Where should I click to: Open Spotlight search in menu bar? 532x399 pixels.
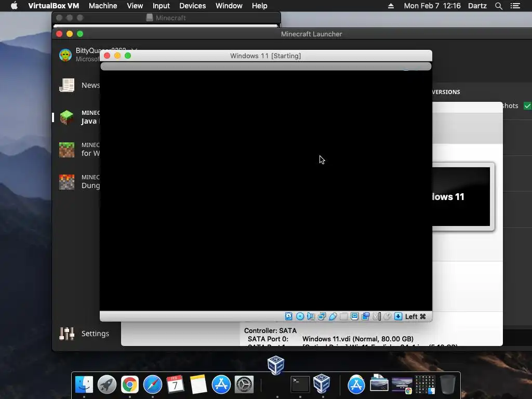tap(498, 6)
